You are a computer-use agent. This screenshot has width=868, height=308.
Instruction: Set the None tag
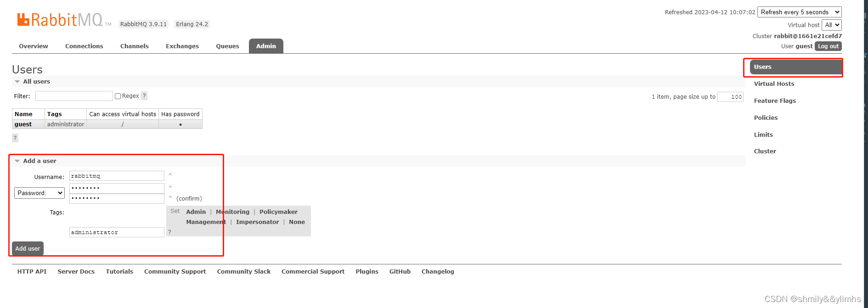tap(297, 222)
